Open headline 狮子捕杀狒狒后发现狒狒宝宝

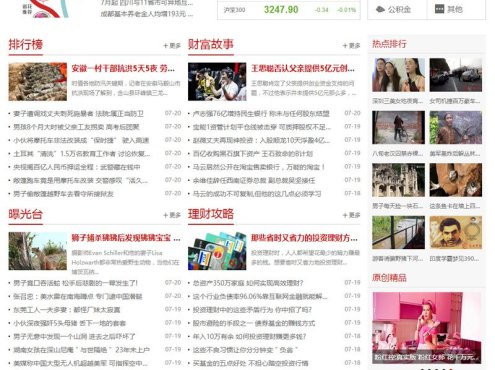[x=126, y=238]
